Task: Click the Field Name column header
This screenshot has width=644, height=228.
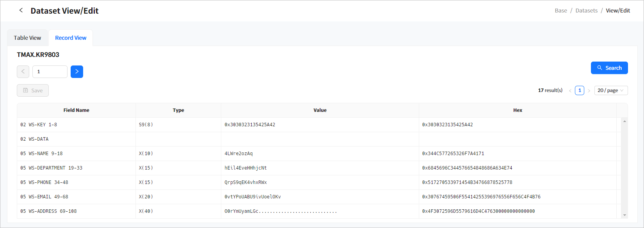Action: (76, 110)
